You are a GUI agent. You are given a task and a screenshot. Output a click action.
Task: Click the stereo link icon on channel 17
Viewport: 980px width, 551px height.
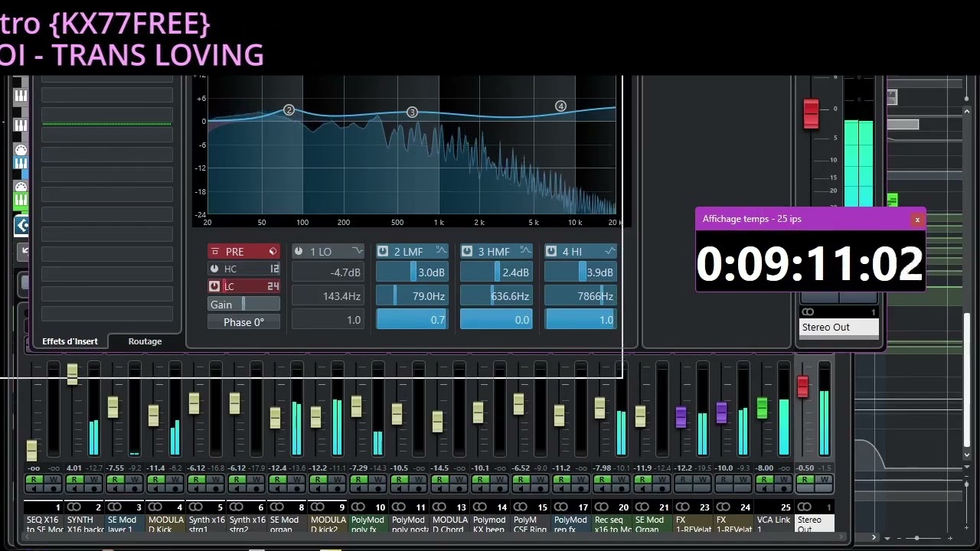(561, 507)
